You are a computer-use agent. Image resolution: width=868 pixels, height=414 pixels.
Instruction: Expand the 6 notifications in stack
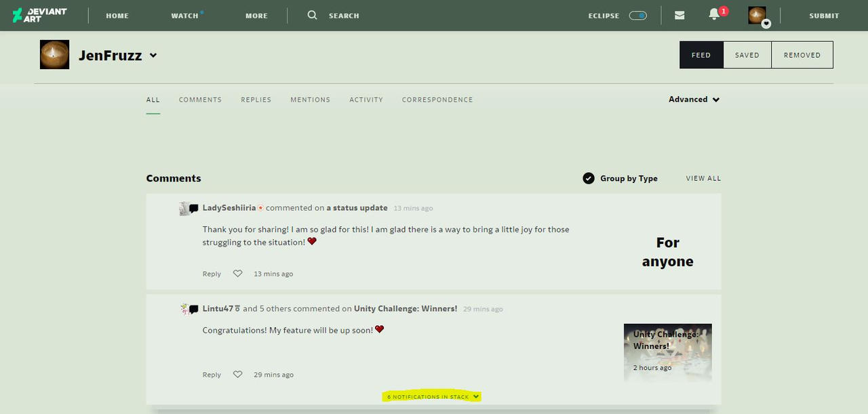pyautogui.click(x=432, y=396)
